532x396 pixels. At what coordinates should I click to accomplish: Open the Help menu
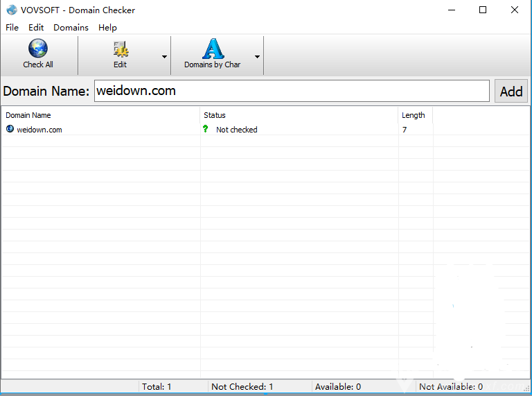pos(107,28)
